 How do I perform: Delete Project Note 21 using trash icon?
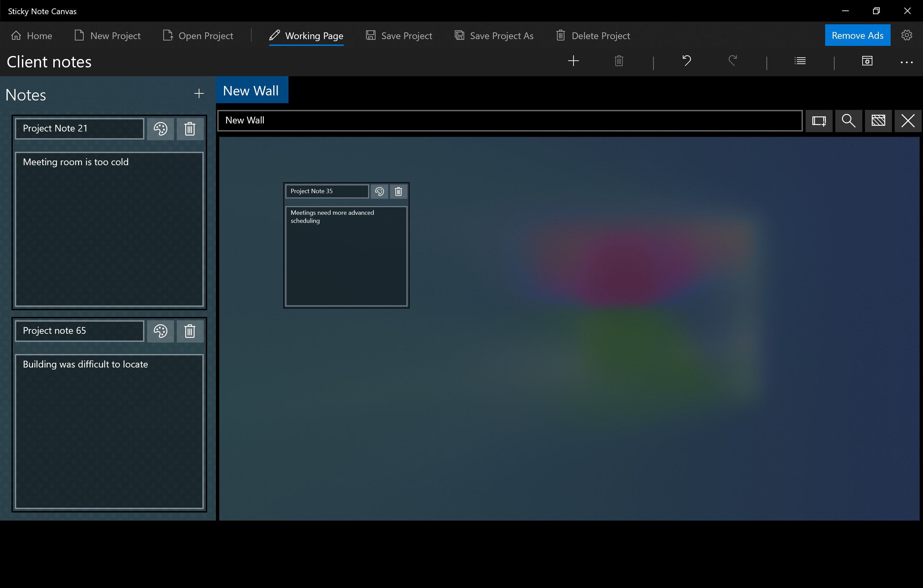pos(190,128)
